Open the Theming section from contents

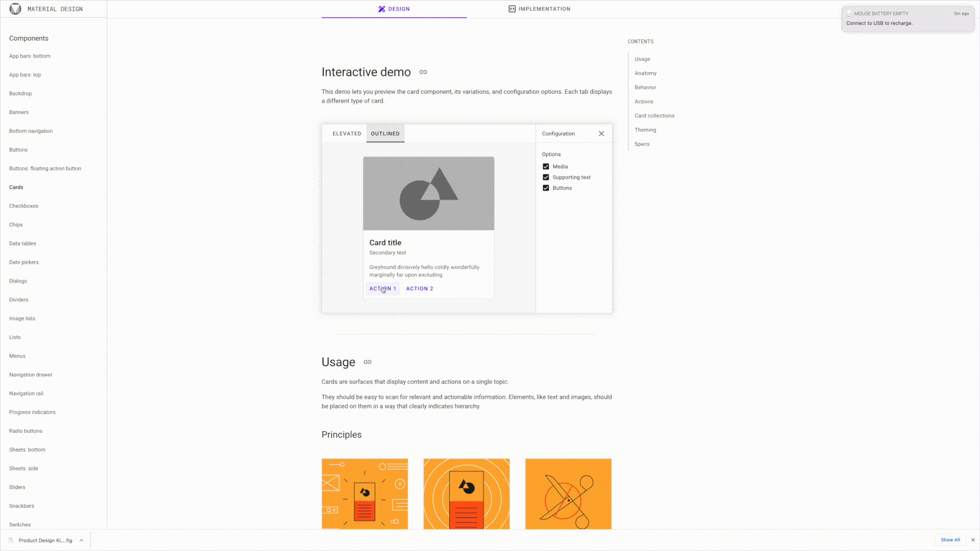pos(645,130)
